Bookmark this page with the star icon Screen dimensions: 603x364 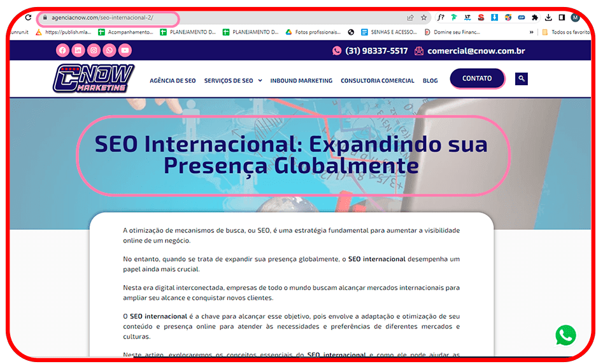[x=424, y=18]
